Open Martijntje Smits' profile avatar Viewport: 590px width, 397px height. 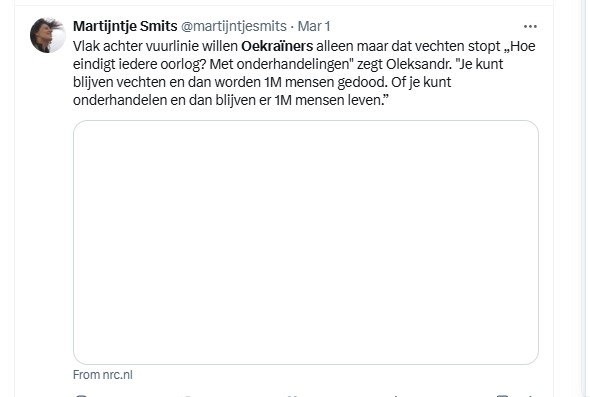48,35
